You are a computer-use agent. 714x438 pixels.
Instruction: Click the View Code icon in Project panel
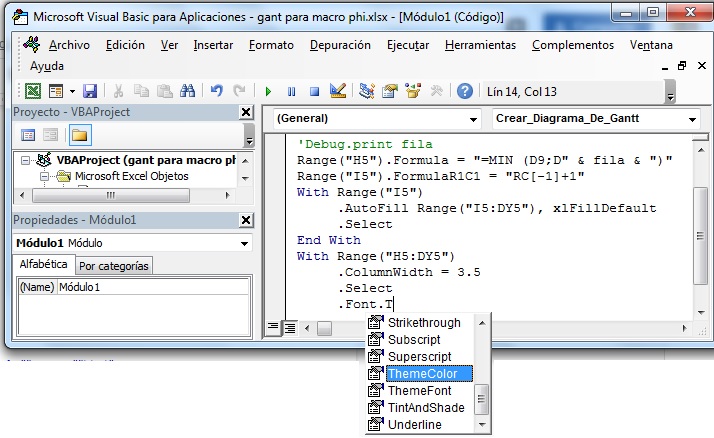pyautogui.click(x=28, y=135)
